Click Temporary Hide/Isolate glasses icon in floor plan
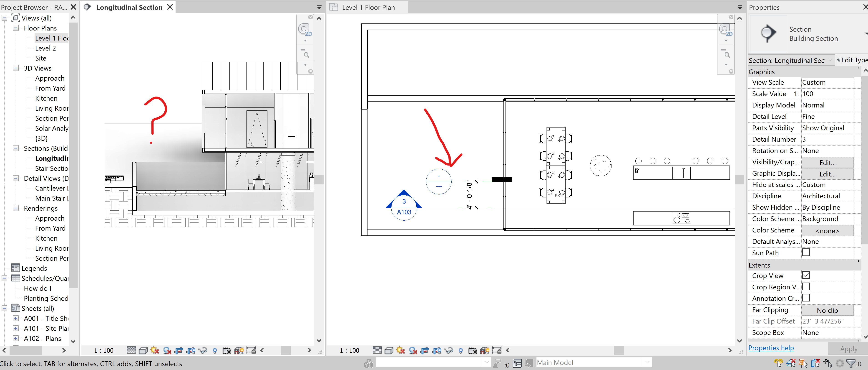Viewport: 868px width, 370px height. (448, 350)
